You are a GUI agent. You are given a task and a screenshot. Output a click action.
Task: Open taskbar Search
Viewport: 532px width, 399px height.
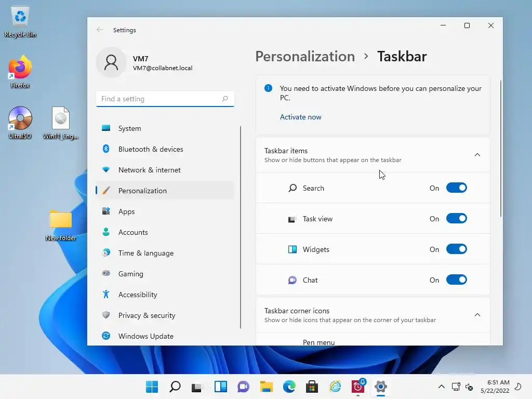(x=175, y=387)
